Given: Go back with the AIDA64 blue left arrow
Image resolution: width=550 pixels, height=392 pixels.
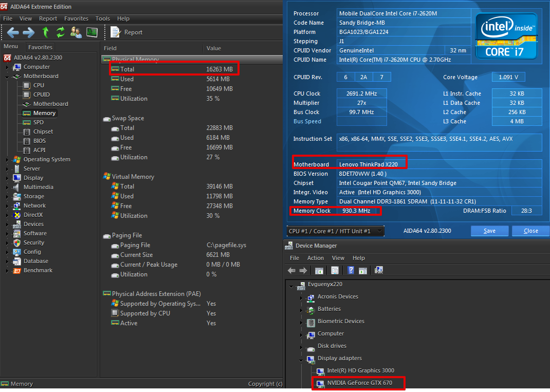Looking at the screenshot, I should click(13, 32).
